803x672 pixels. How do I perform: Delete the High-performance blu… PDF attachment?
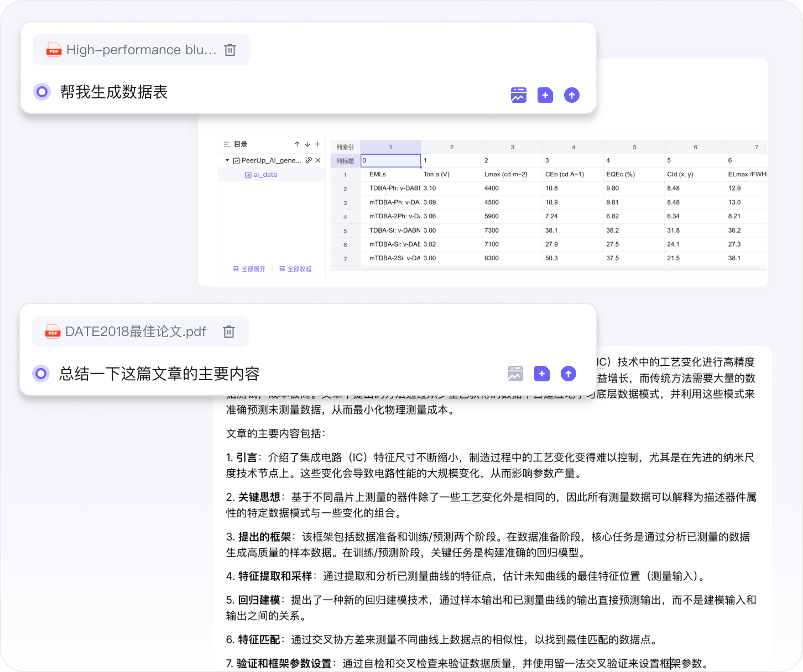tap(230, 50)
